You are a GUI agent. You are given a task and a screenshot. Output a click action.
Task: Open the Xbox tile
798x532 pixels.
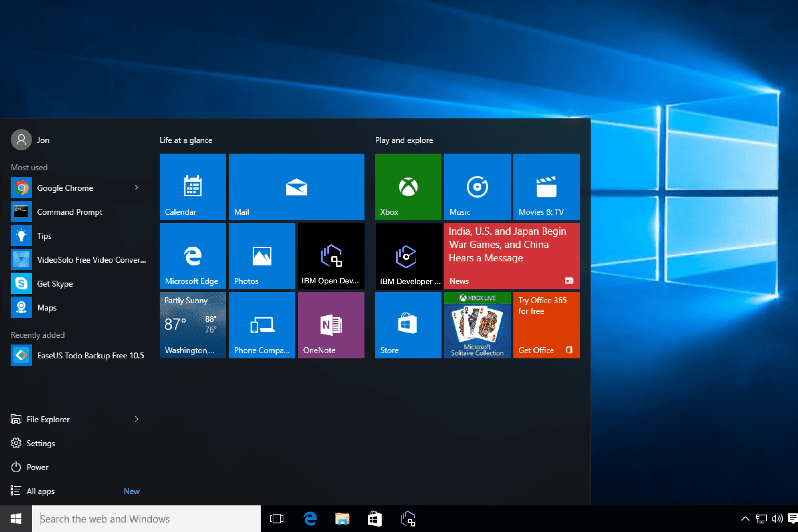coord(408,187)
